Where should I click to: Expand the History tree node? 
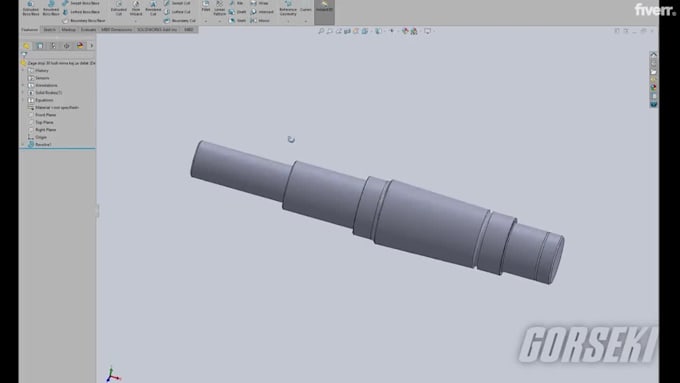click(23, 70)
